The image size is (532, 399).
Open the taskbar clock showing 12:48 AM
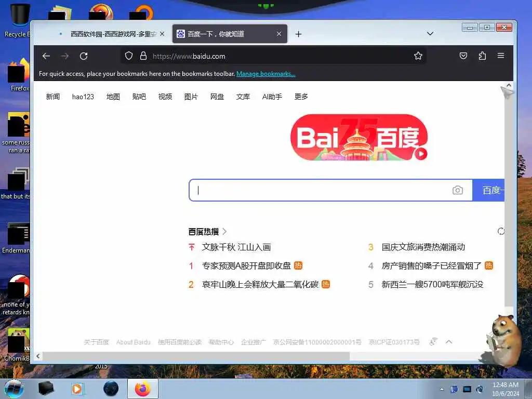tap(506, 389)
